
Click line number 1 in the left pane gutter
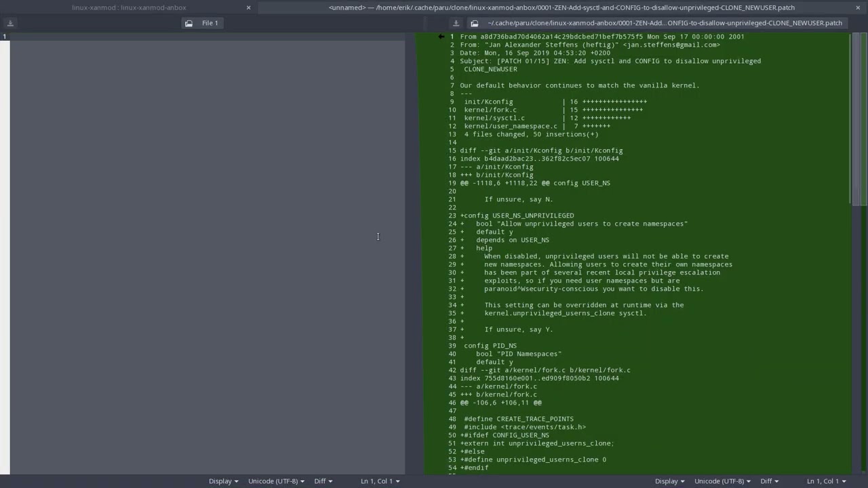coord(4,37)
